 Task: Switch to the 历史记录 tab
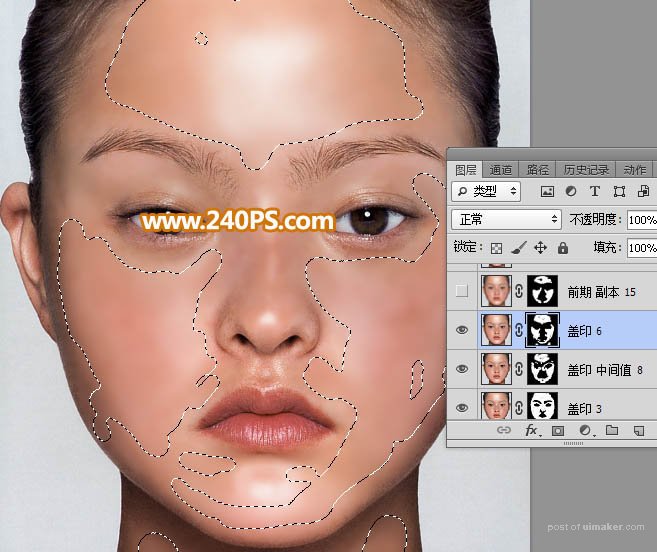click(x=586, y=170)
